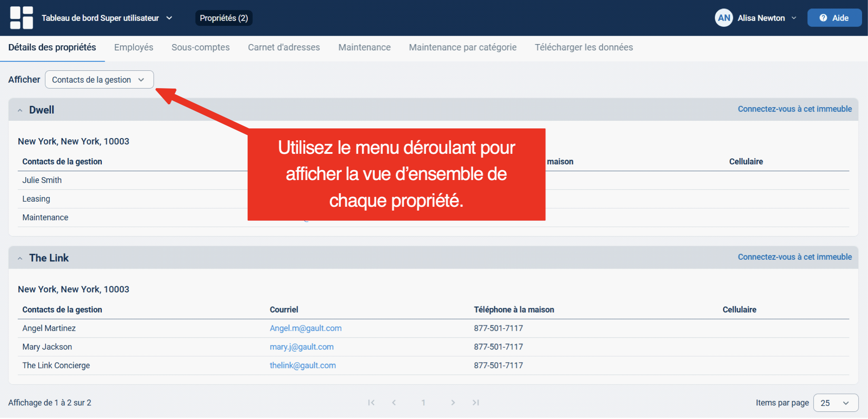
Task: Click the Cellulaire column header in The Link
Action: (x=739, y=310)
